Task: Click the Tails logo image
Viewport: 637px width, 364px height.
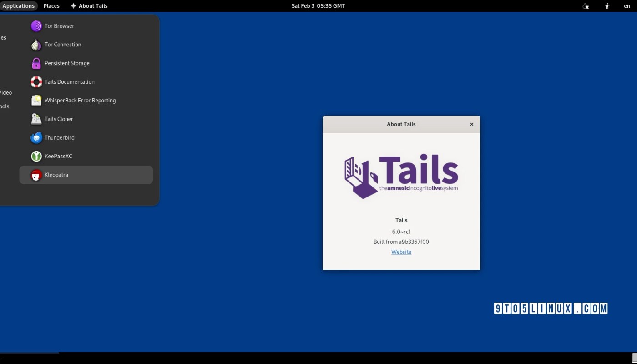Action: tap(401, 177)
